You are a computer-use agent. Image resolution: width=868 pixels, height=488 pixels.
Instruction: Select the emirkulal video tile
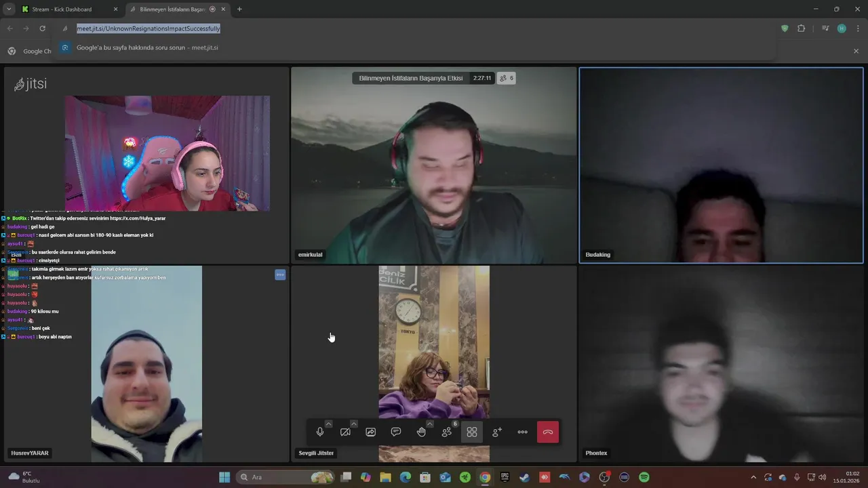(434, 165)
